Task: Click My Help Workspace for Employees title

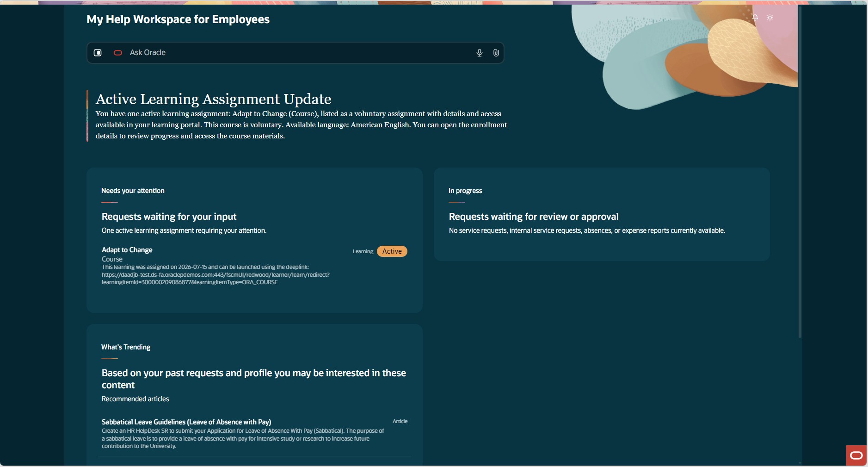Action: pyautogui.click(x=178, y=19)
